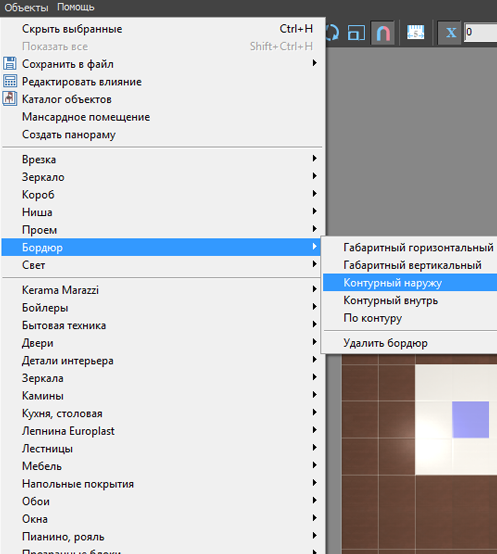Select Габаритный вертикальный
This screenshot has width=497, height=554.
pos(410,265)
